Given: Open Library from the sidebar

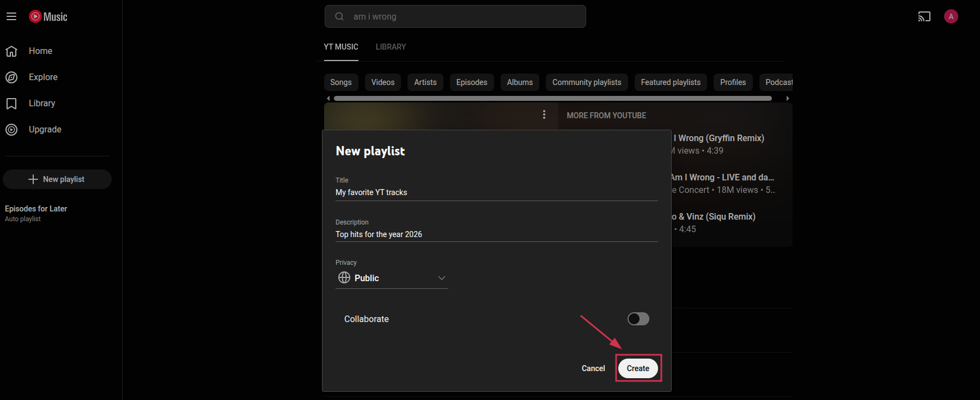Looking at the screenshot, I should pyautogui.click(x=42, y=103).
